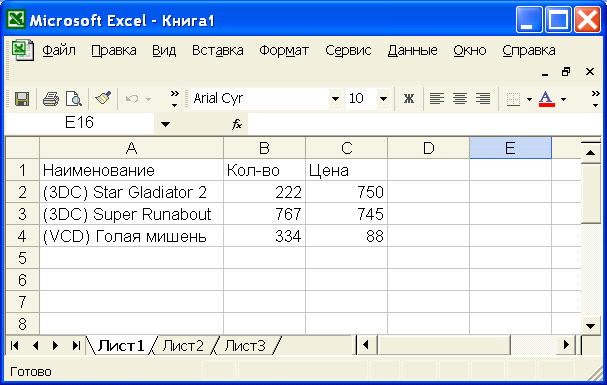607x385 pixels.
Task: Select cell with (3DC) Star Gladiator 2
Action: point(132,192)
